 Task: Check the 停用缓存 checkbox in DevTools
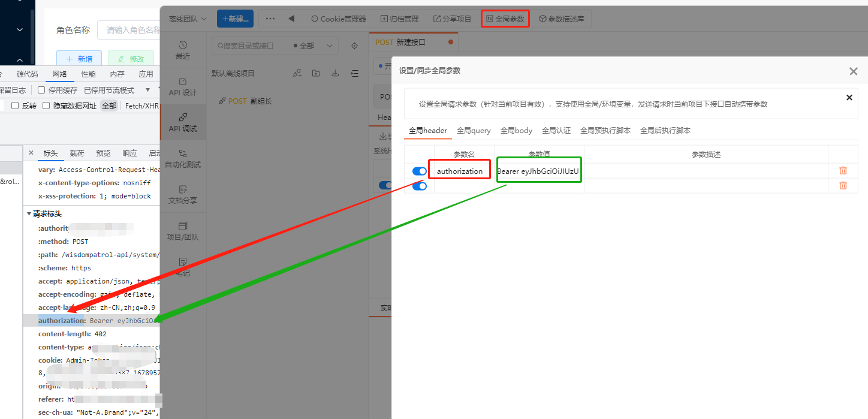click(x=41, y=90)
